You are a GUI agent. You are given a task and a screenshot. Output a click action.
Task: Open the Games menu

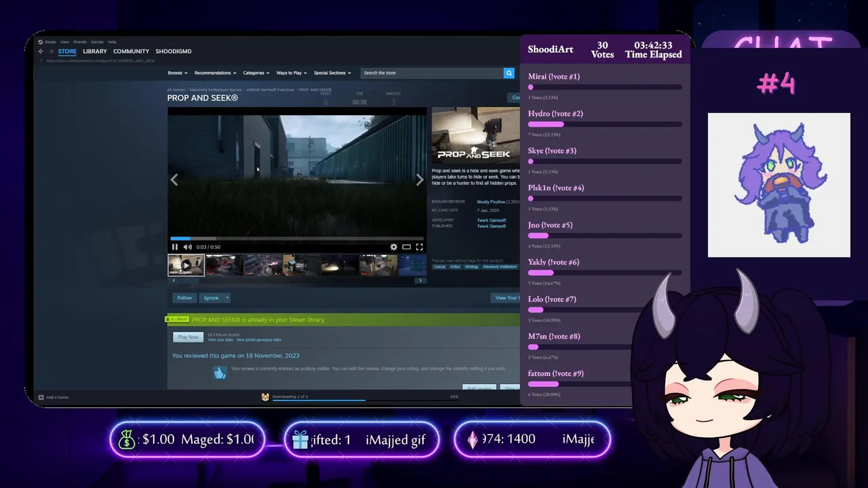(98, 42)
